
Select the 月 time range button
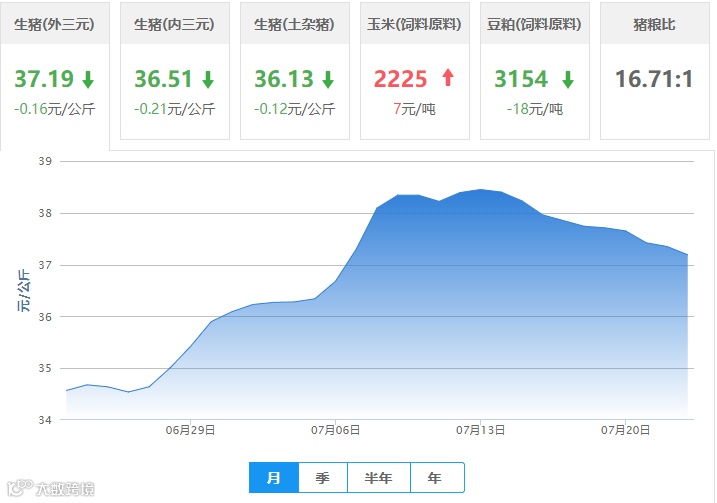click(x=274, y=477)
